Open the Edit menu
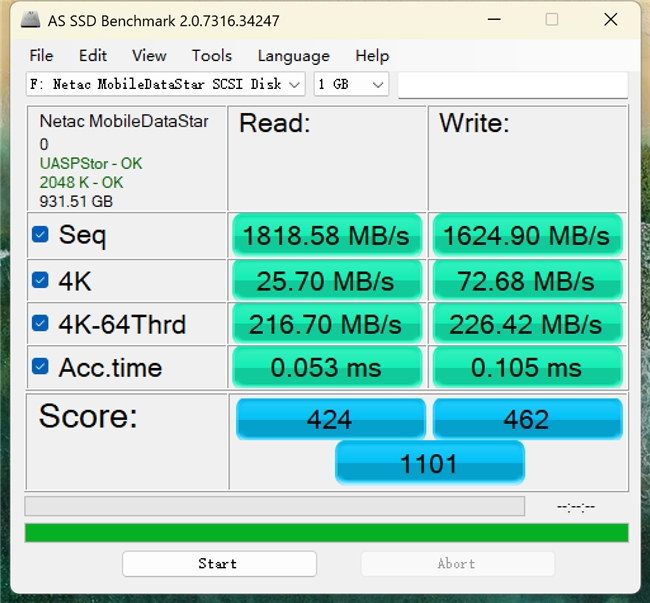 (93, 55)
